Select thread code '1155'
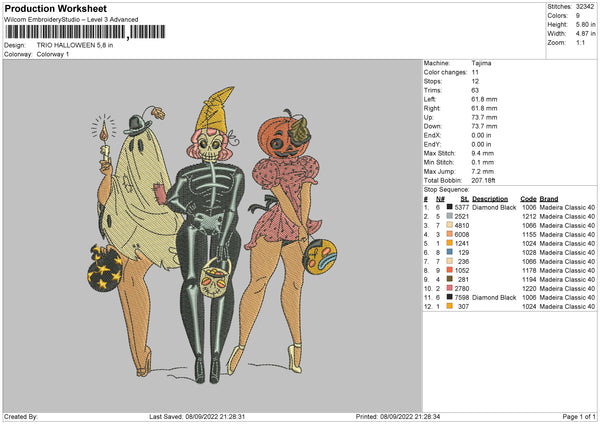 pos(529,235)
